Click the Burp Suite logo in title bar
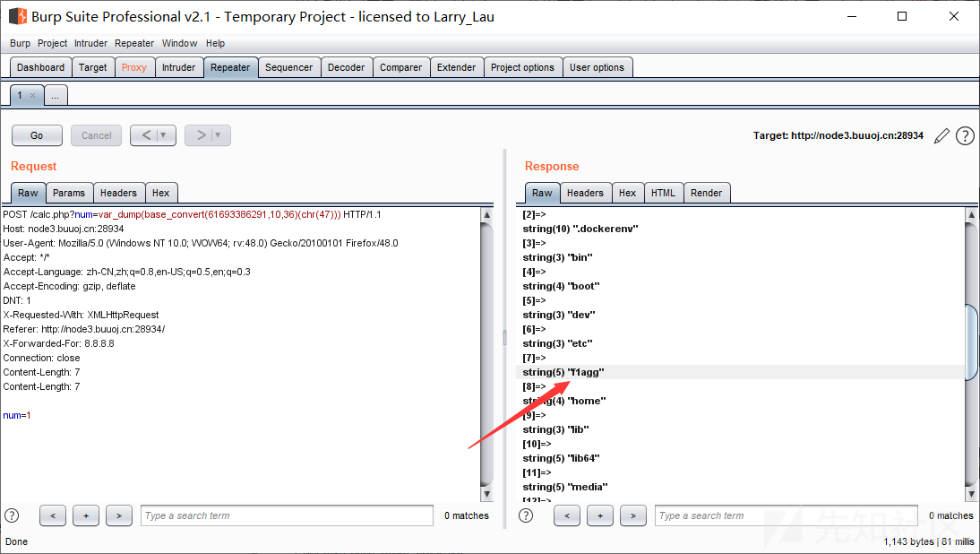980x554 pixels. 18,16
